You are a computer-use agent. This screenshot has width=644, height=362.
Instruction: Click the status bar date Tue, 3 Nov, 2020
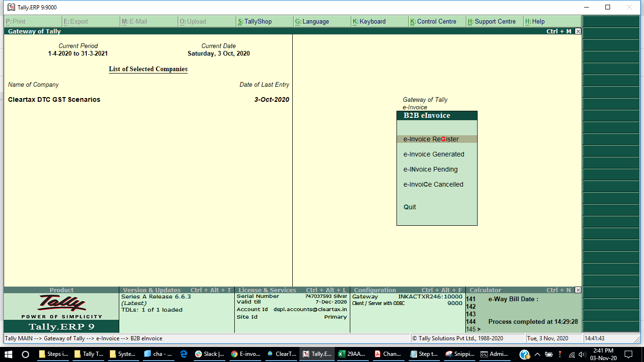pos(548,338)
